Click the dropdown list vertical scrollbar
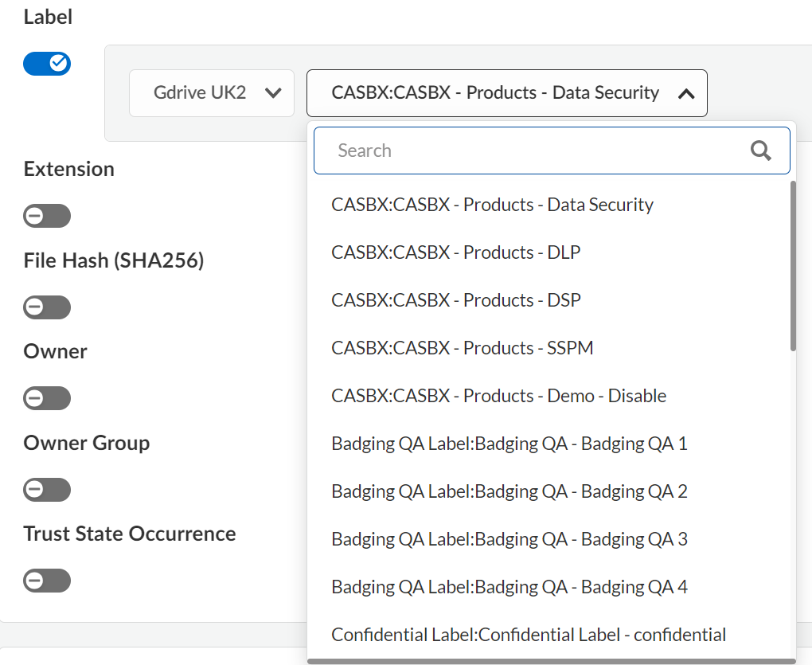The image size is (812, 665). pyautogui.click(x=792, y=267)
